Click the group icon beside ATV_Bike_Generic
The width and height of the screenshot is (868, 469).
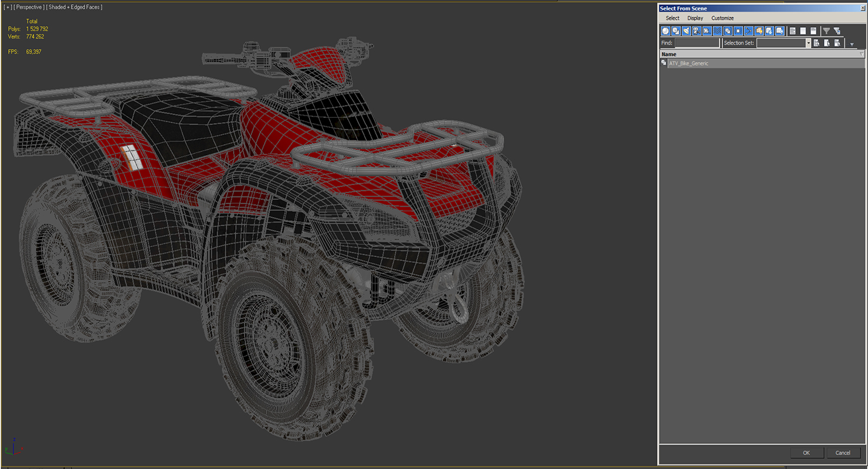click(x=663, y=63)
